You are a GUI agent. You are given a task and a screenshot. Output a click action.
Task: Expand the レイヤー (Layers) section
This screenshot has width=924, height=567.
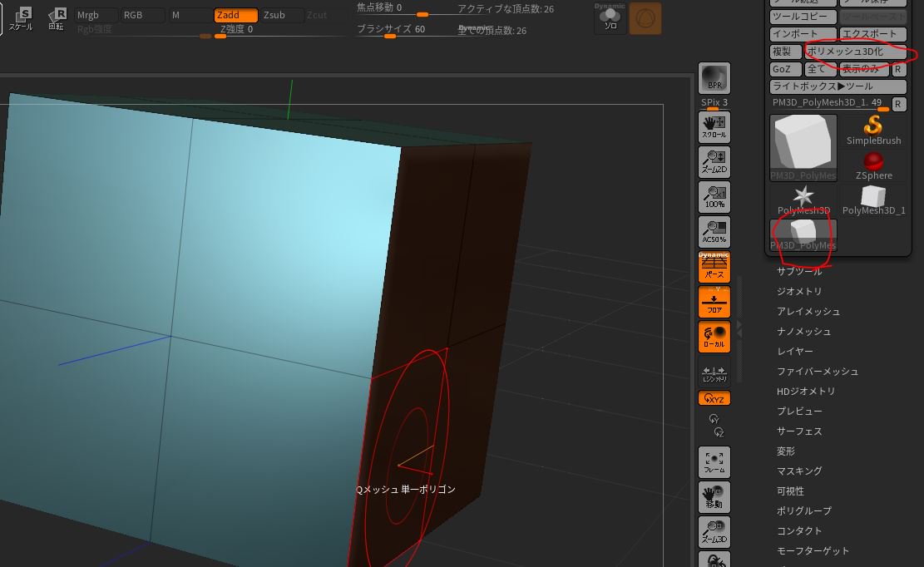coord(795,352)
